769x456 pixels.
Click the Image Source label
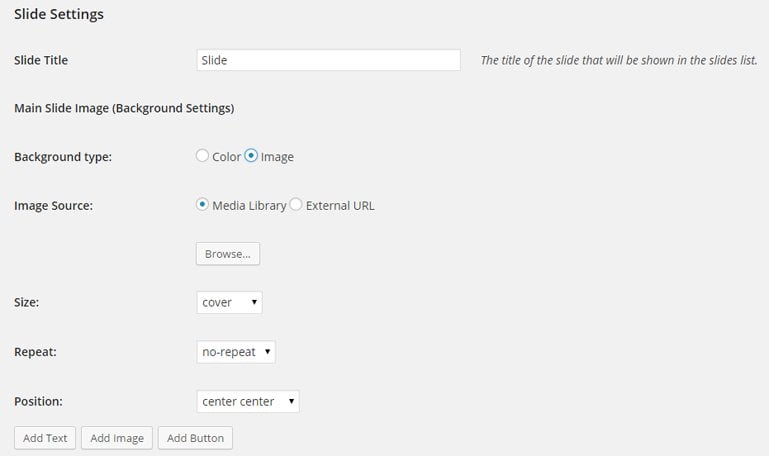53,206
